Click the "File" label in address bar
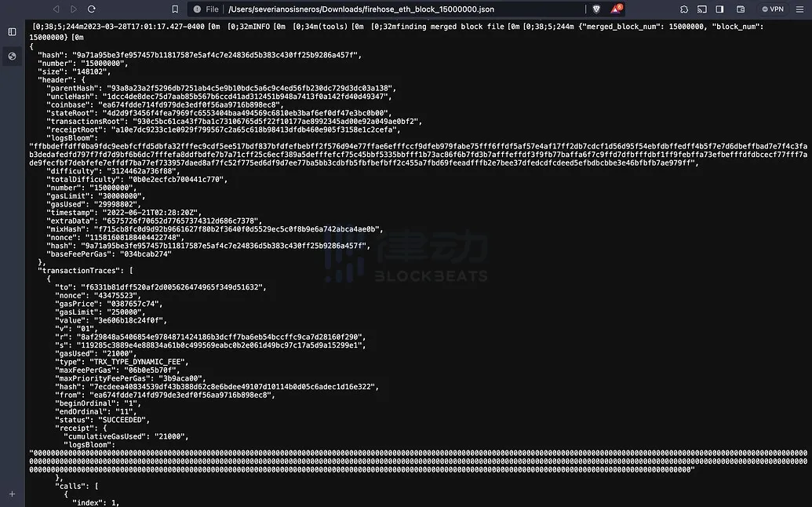This screenshot has width=812, height=507. pyautogui.click(x=212, y=9)
